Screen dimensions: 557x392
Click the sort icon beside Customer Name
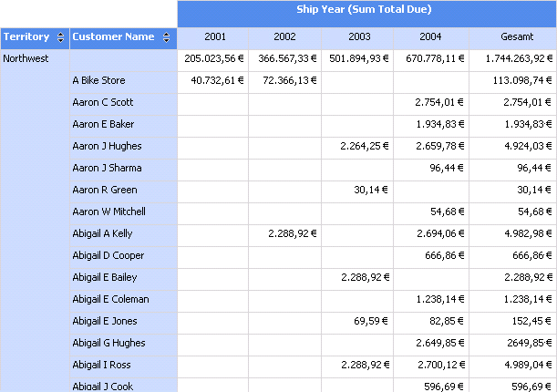coord(166,37)
